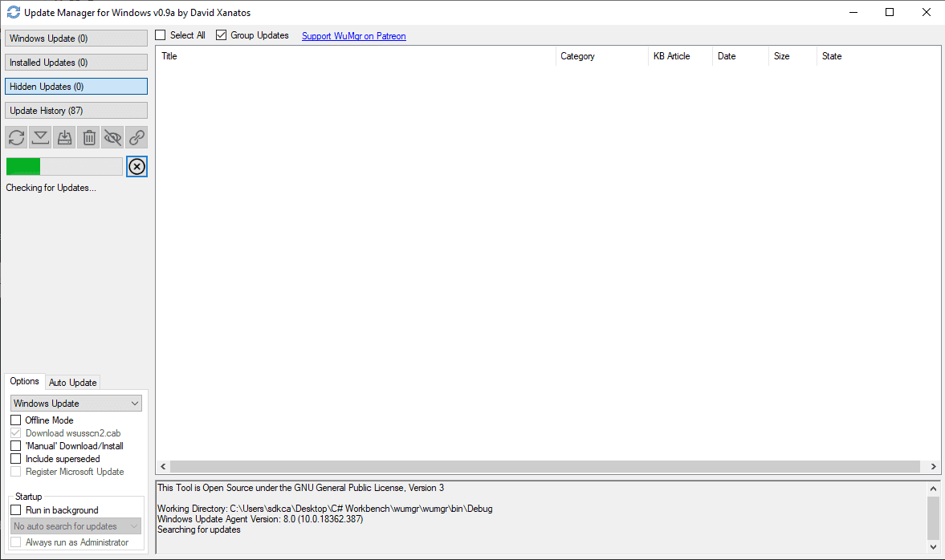This screenshot has width=945, height=560.
Task: Click the uninstall updates trash icon
Action: tap(88, 137)
